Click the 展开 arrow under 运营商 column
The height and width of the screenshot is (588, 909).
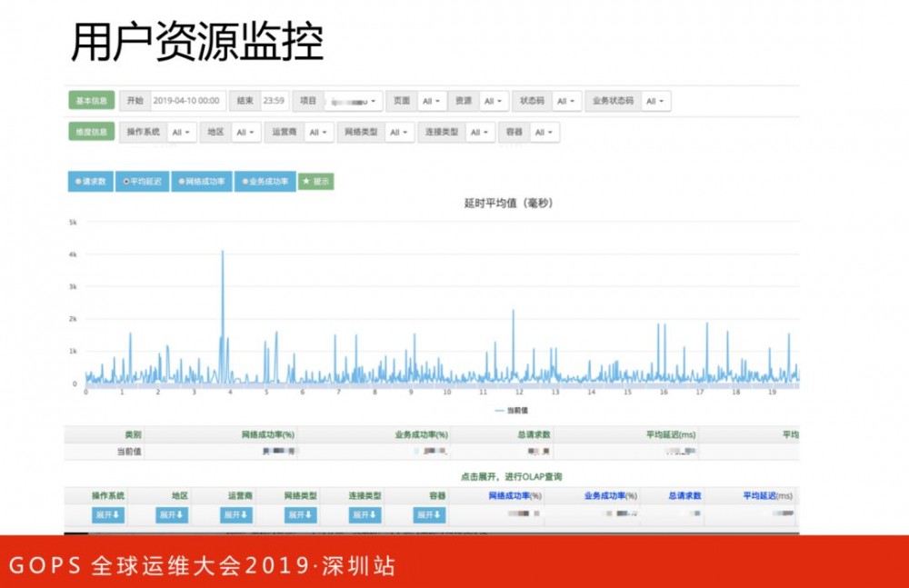tap(235, 516)
